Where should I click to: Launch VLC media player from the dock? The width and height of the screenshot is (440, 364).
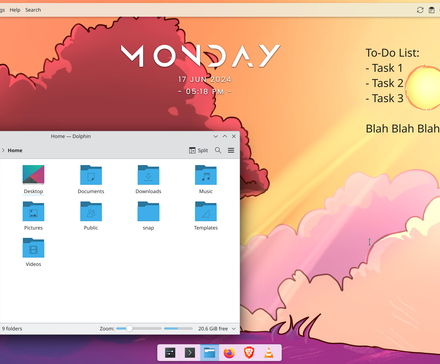(x=269, y=353)
